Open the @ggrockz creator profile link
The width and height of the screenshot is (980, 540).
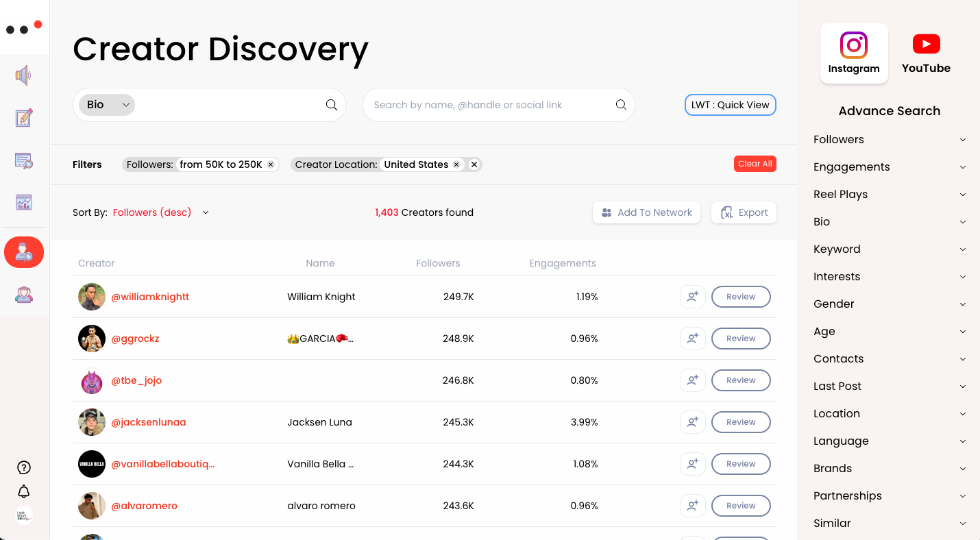(x=135, y=339)
